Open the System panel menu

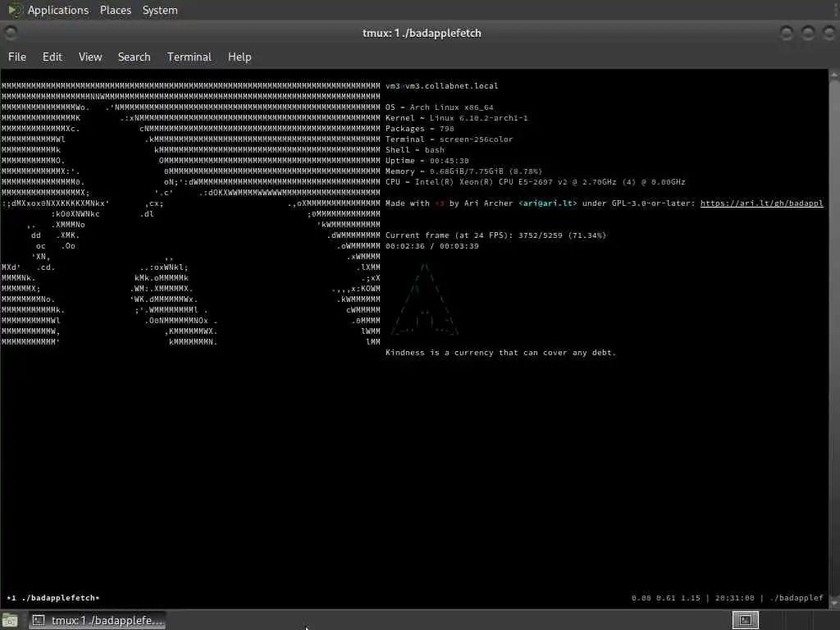(160, 10)
